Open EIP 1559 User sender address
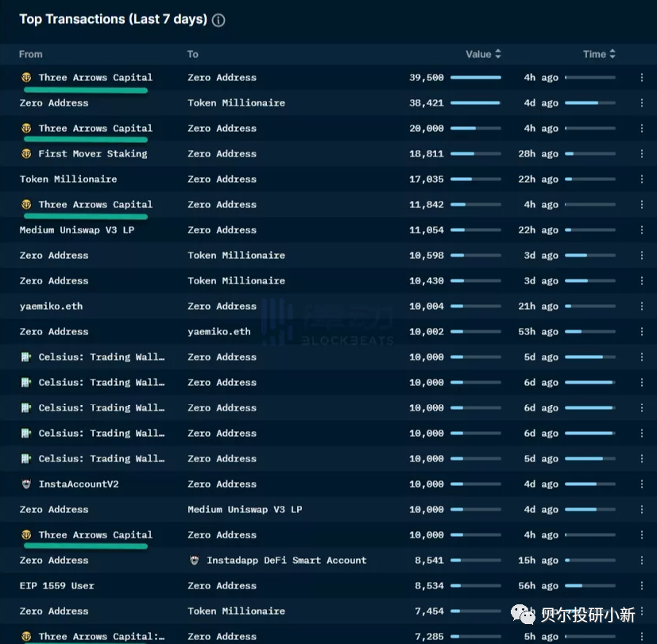Image resolution: width=657 pixels, height=644 pixels. tap(56, 585)
